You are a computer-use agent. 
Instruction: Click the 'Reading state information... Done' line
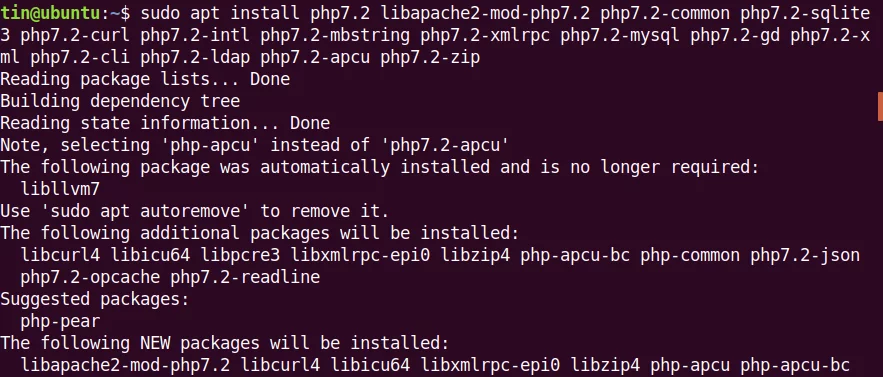[165, 123]
